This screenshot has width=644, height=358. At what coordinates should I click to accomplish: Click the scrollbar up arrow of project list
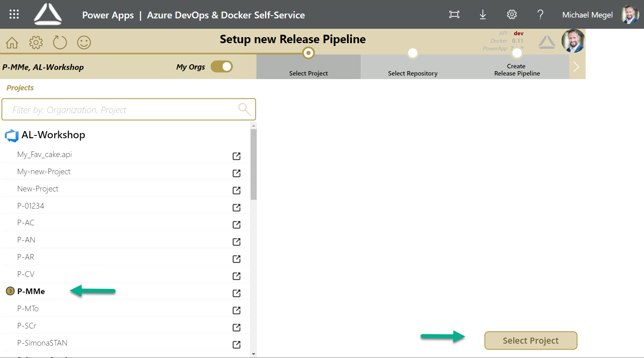coord(253,125)
